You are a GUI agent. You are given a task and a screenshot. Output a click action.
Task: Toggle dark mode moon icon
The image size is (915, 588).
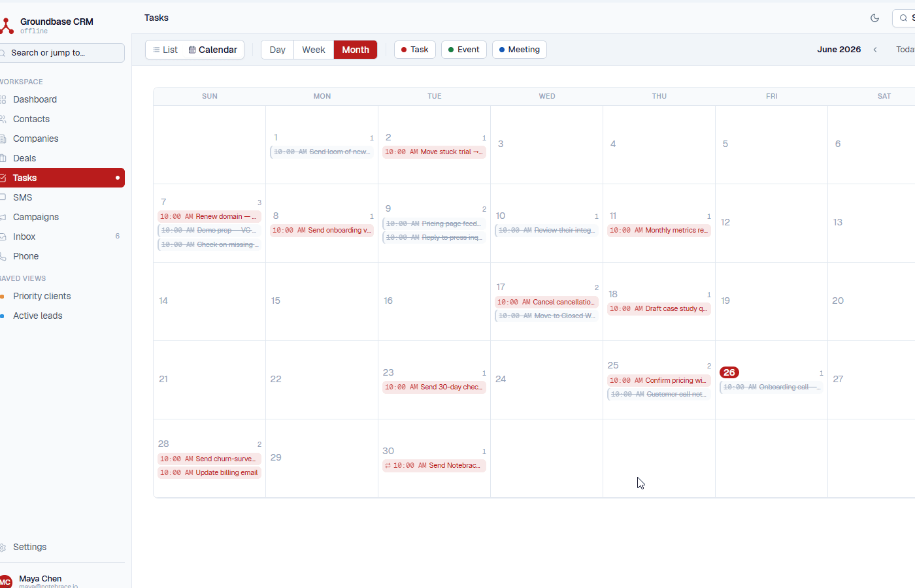(874, 18)
